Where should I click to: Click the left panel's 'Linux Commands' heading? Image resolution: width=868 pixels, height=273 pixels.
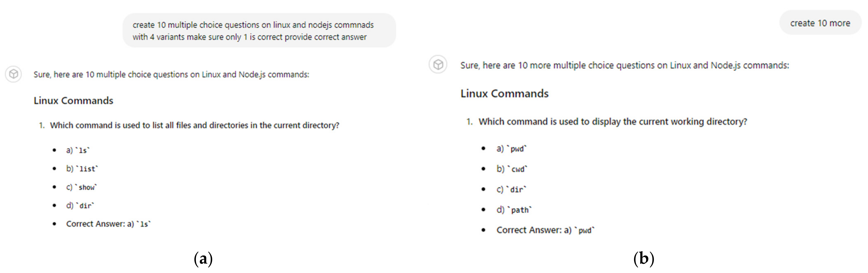pos(73,101)
